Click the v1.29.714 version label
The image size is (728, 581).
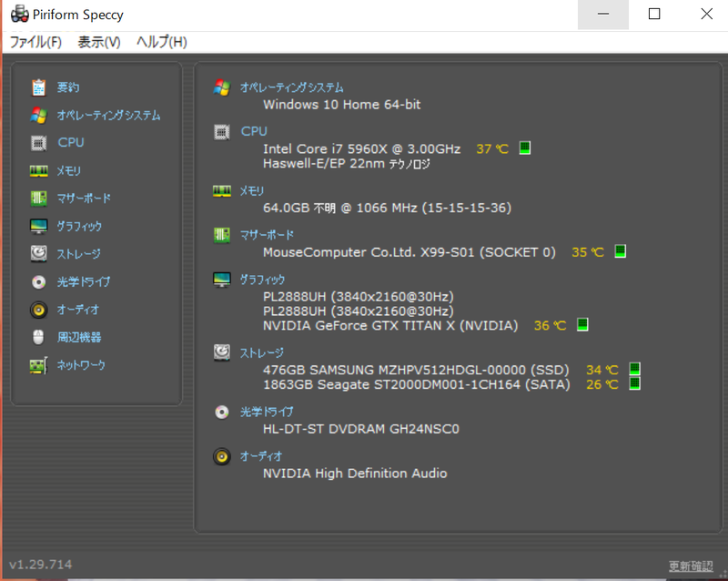(x=41, y=565)
